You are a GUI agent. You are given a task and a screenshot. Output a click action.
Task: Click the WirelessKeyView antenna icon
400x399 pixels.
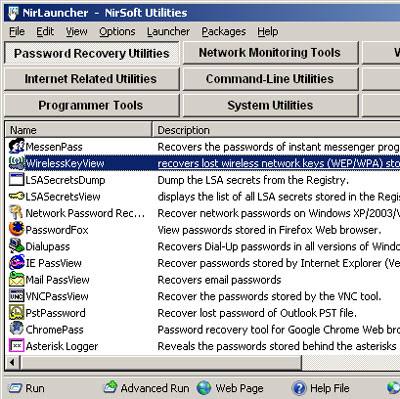[17, 163]
